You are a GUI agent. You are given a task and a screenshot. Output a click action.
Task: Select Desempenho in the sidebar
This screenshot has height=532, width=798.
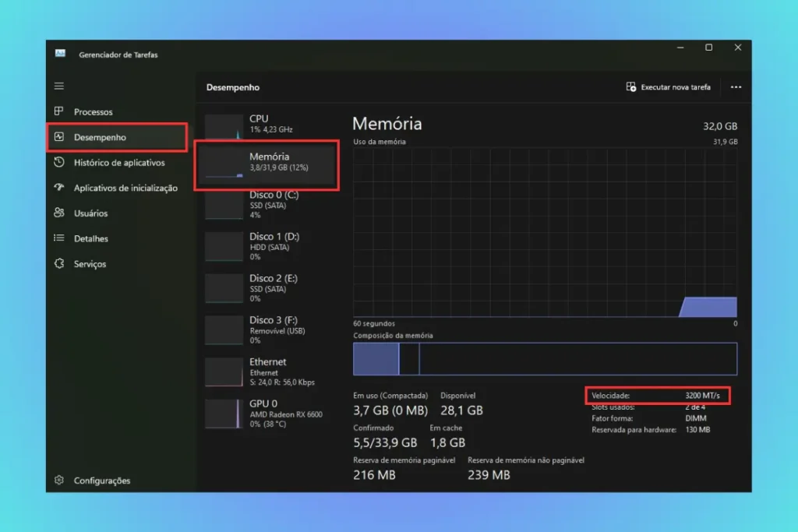pyautogui.click(x=117, y=137)
